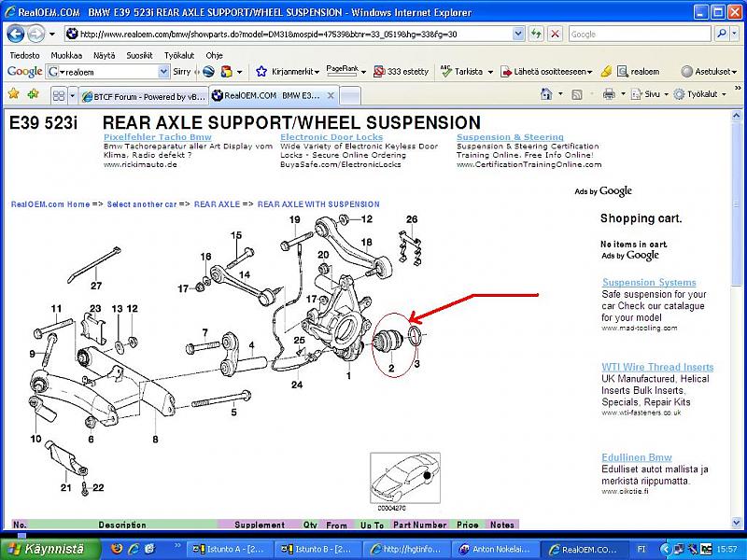Launch Firefox from the quick launch bar
The height and width of the screenshot is (560, 747).
click(x=116, y=549)
